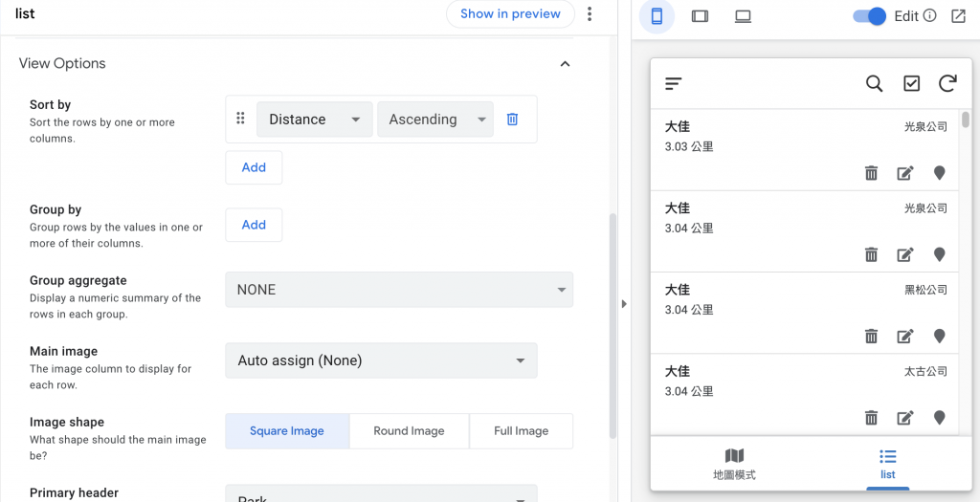
Task: Open the Distance sort column dropdown
Action: [x=314, y=120]
